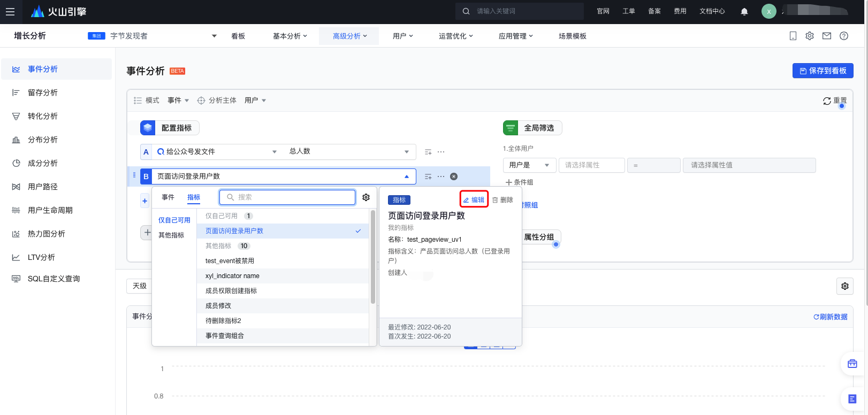The image size is (868, 415).
Task: Select the 仅自己可用 category
Action: [x=174, y=220]
